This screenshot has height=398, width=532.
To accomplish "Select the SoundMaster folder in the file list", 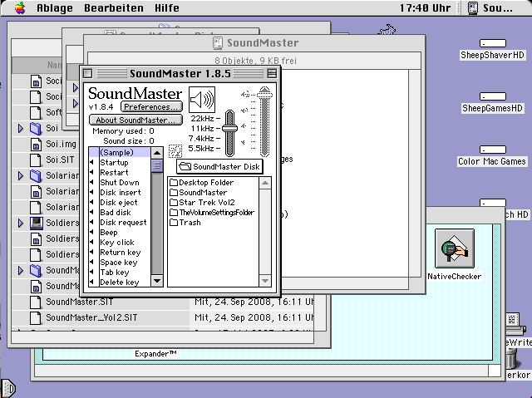I will [x=198, y=192].
